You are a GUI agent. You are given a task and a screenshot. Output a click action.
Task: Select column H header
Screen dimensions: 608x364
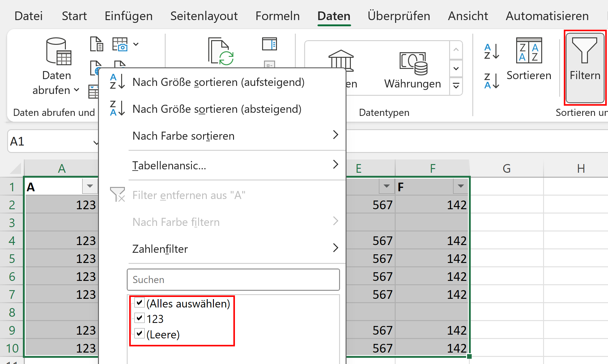581,168
